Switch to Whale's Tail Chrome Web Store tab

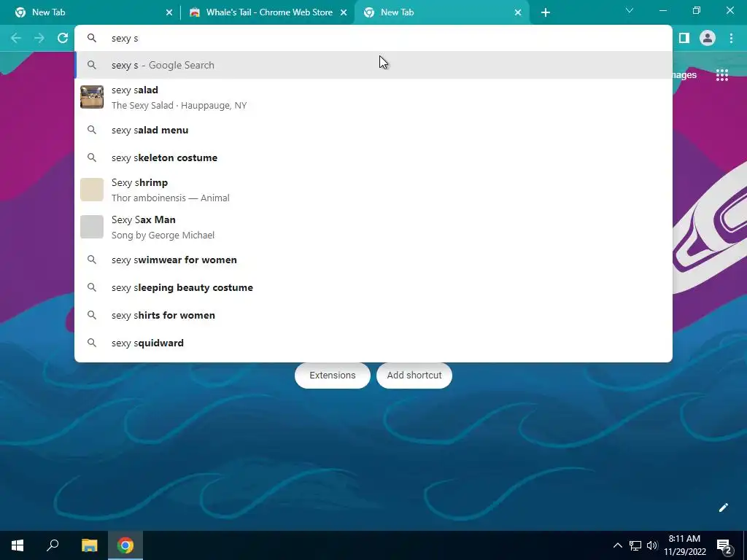tap(267, 12)
